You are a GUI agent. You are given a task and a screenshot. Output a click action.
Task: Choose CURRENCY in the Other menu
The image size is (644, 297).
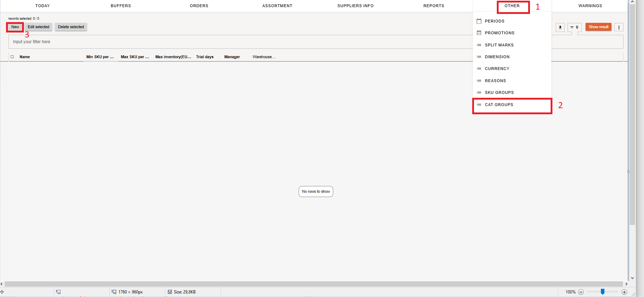pyautogui.click(x=497, y=69)
